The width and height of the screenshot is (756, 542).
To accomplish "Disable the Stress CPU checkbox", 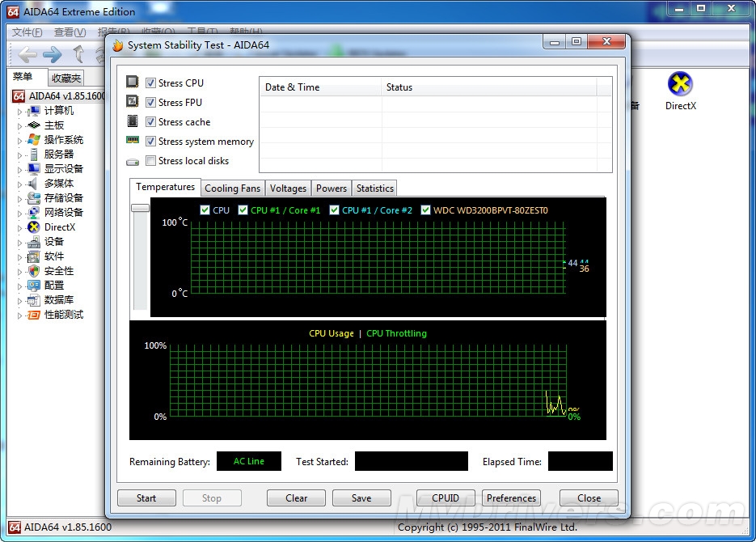I will [151, 83].
